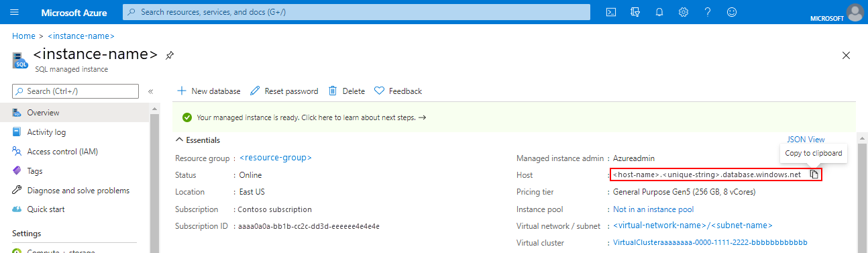Click the Quick start cloud icon in the sidebar
Image resolution: width=868 pixels, height=253 pixels.
click(17, 209)
